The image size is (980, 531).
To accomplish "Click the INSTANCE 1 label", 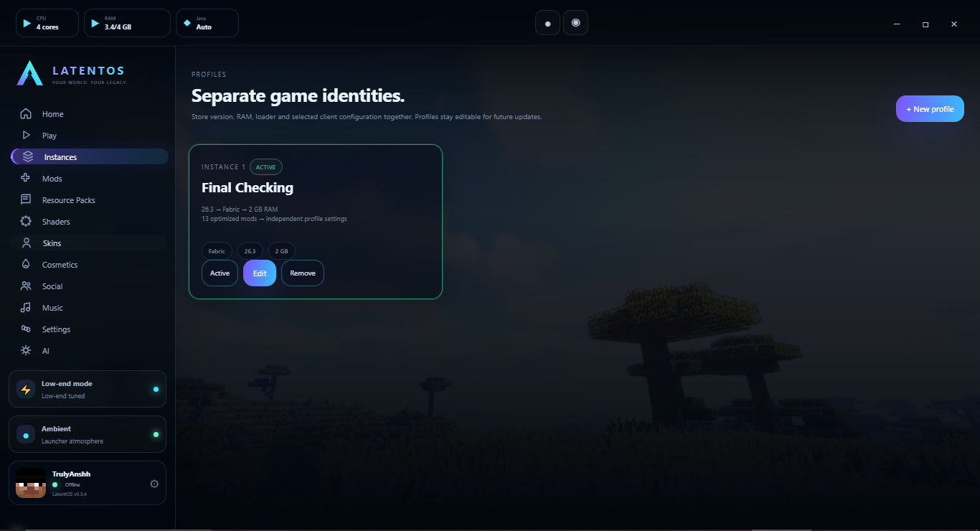I will click(x=224, y=167).
